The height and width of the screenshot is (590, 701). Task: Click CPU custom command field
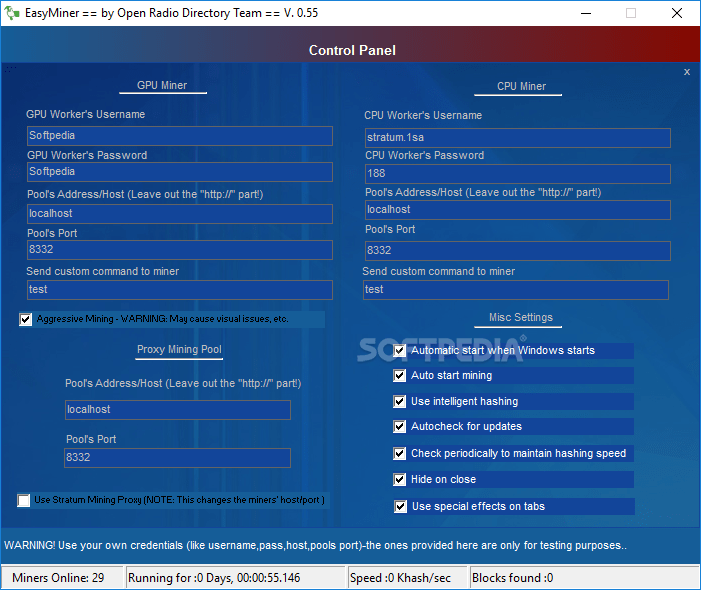516,290
